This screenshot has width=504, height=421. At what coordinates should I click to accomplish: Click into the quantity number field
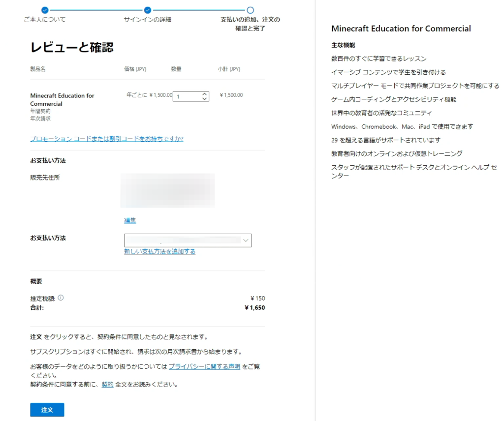pos(187,96)
